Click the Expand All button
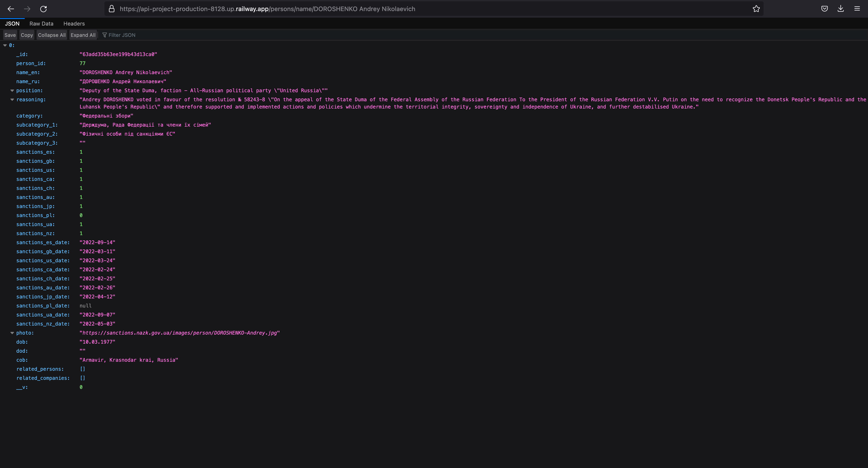868x468 pixels. point(83,35)
